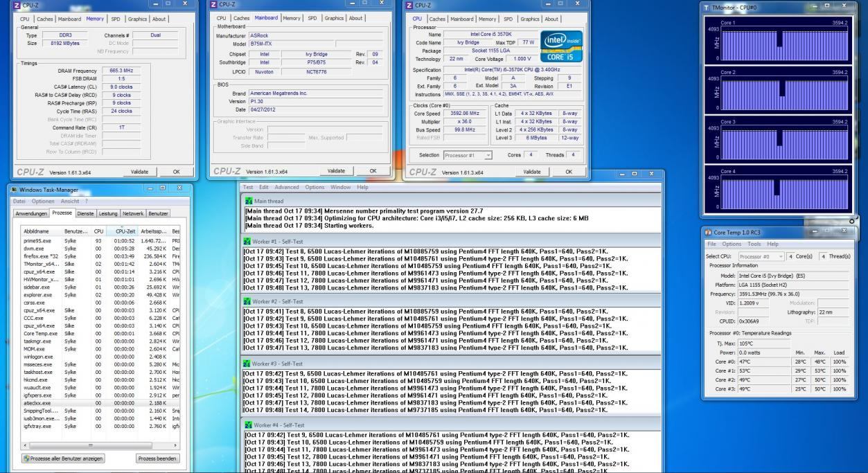Click the Core #1 temperature value 53°C
This screenshot has height=473, width=868.
tap(746, 371)
